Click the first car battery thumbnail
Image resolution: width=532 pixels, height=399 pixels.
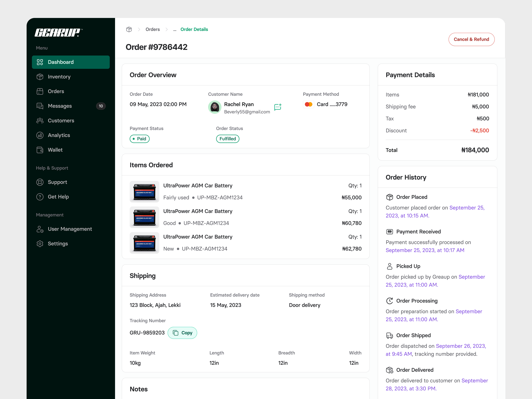(144, 192)
